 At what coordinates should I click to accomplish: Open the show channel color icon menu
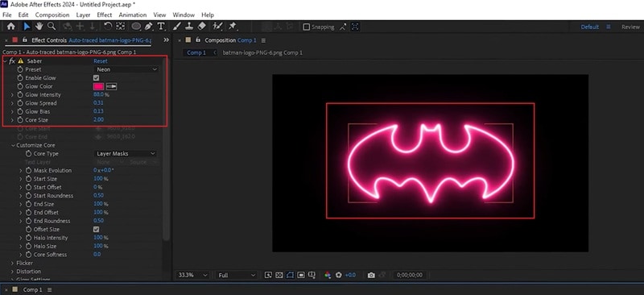pos(328,275)
